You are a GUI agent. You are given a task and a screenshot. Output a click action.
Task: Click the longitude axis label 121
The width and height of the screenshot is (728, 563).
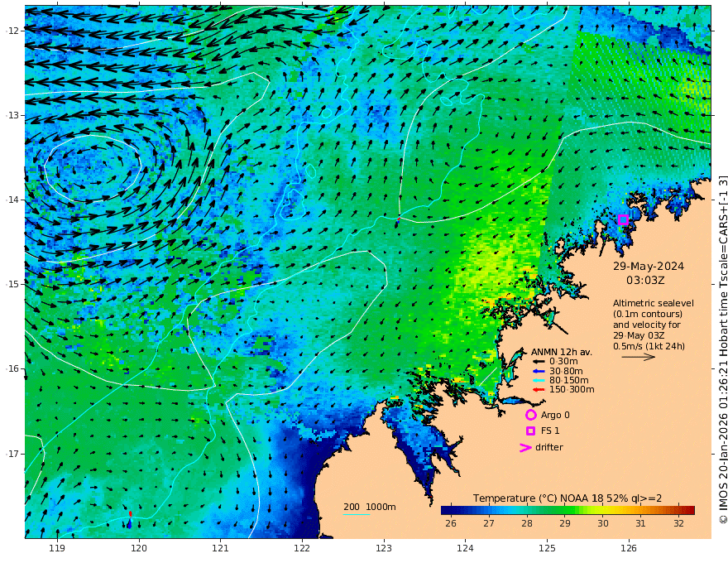pos(221,548)
